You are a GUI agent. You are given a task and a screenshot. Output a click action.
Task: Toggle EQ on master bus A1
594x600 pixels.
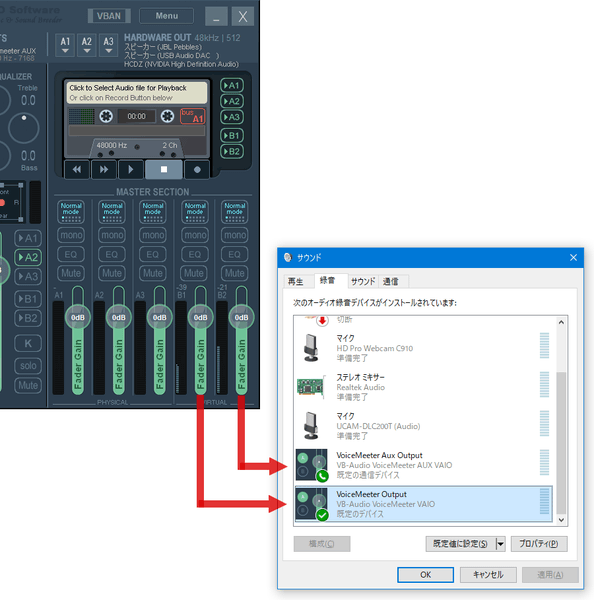click(71, 254)
